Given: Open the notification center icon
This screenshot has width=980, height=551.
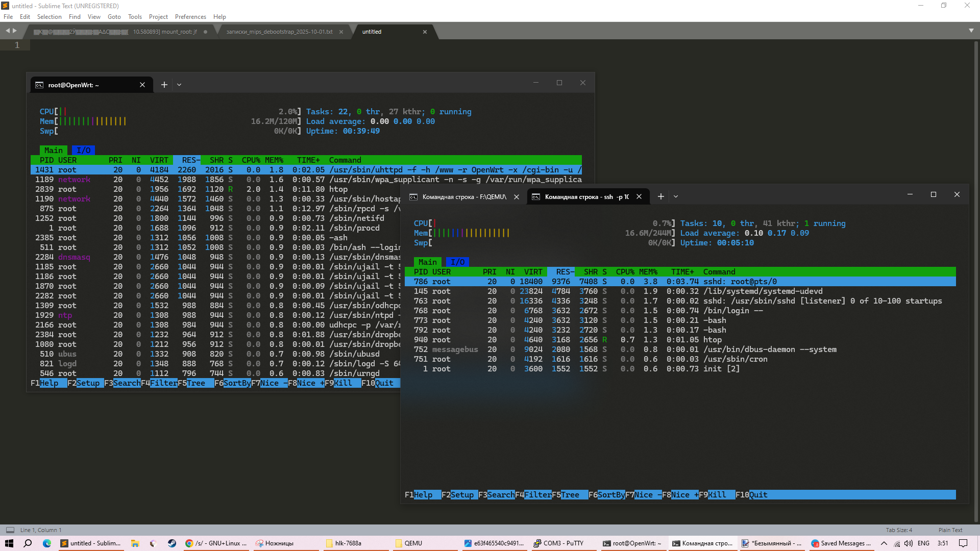Looking at the screenshot, I should pyautogui.click(x=963, y=543).
